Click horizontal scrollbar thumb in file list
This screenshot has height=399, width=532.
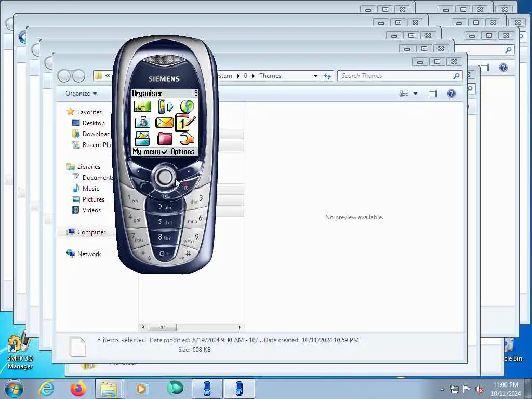click(x=163, y=327)
